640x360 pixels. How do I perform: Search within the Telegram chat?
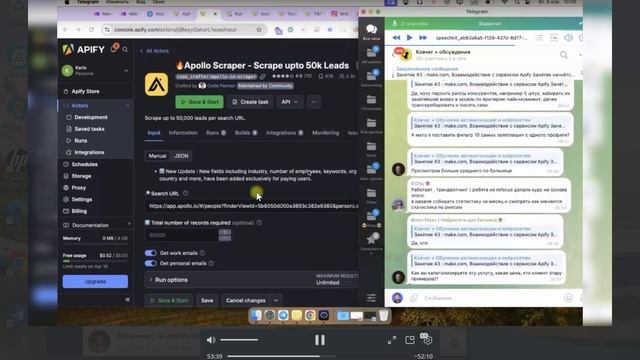[x=564, y=55]
